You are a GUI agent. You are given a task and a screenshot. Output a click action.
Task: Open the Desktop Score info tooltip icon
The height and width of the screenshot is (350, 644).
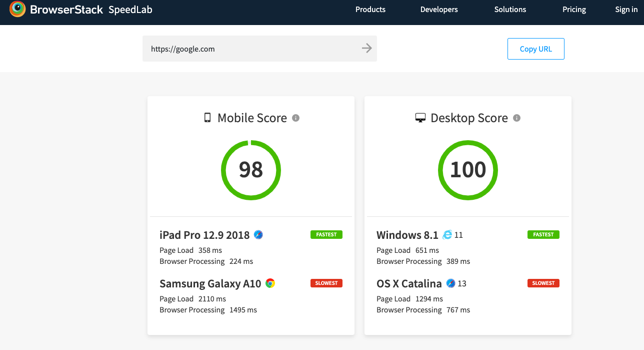point(516,119)
